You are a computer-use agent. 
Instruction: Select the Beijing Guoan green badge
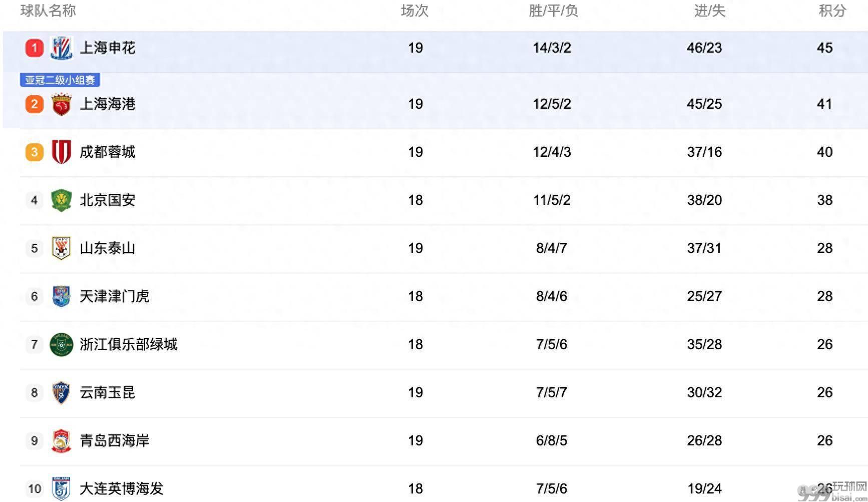click(x=62, y=200)
